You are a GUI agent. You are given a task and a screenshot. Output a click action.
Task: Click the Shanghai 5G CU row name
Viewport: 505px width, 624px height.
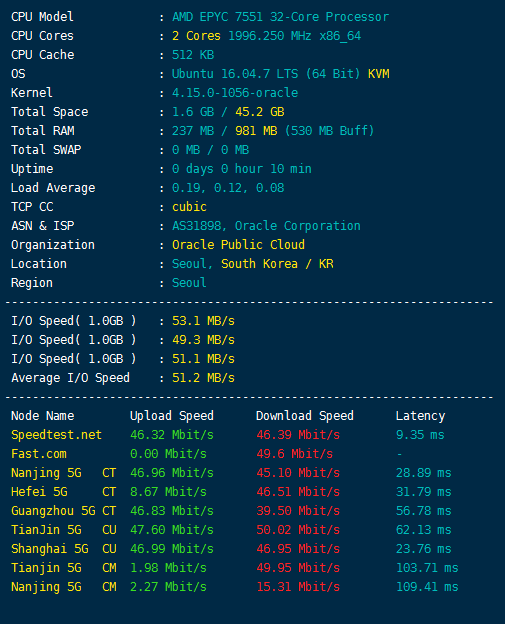click(64, 549)
